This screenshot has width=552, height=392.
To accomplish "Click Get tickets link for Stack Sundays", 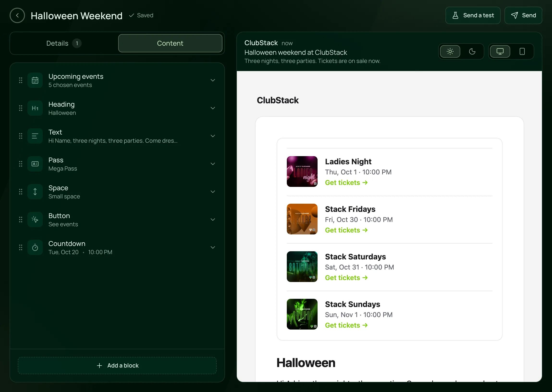I will tap(346, 325).
